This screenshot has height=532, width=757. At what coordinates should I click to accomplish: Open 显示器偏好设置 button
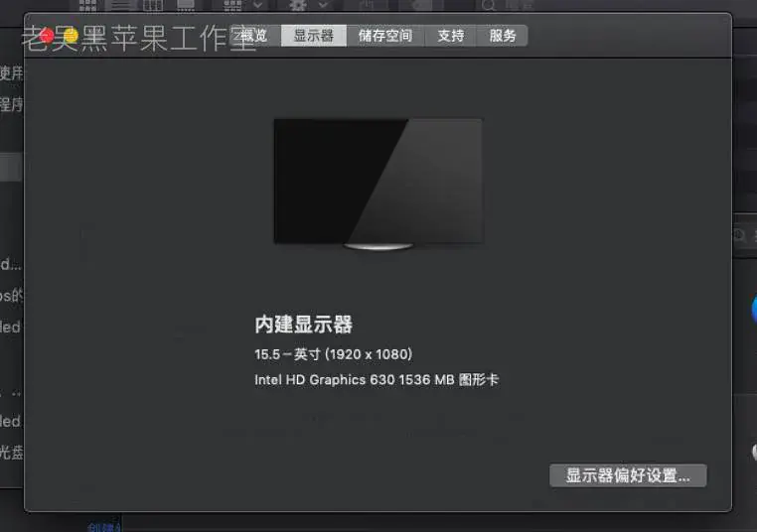[628, 475]
